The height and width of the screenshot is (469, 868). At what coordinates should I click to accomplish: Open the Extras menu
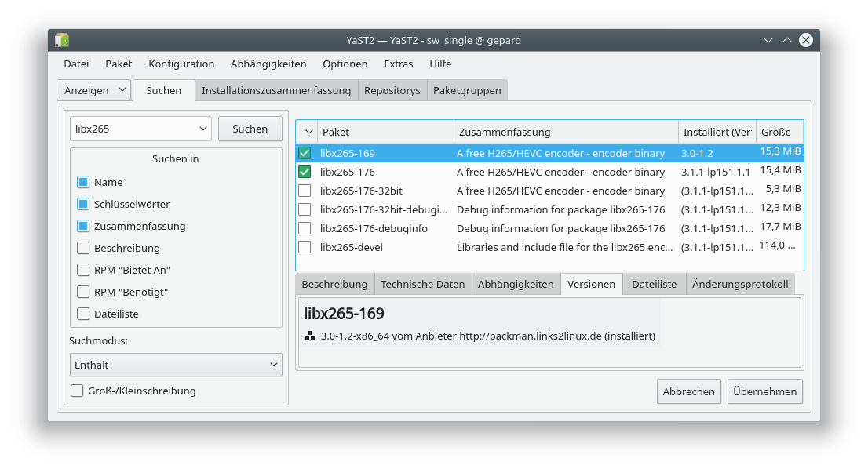pyautogui.click(x=399, y=64)
